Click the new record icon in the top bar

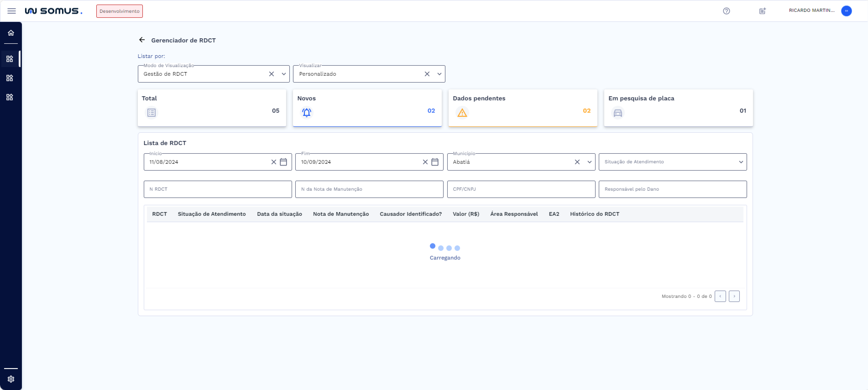tap(762, 11)
